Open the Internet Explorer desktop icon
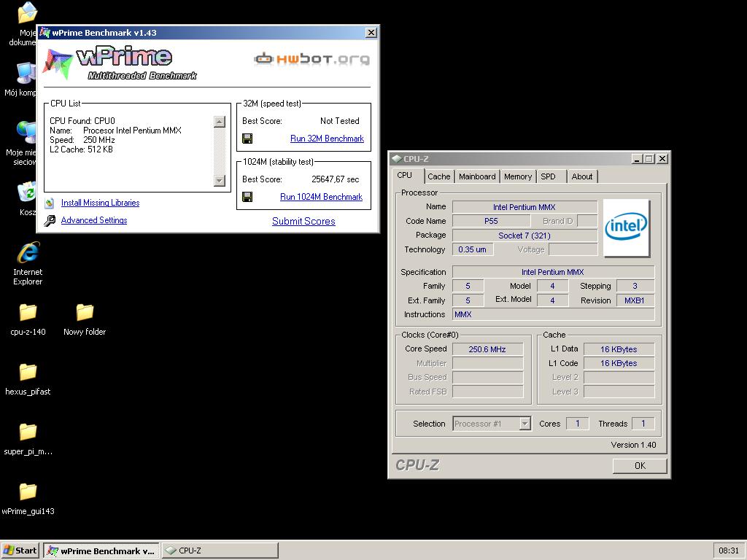The width and height of the screenshot is (747, 560). (28, 253)
